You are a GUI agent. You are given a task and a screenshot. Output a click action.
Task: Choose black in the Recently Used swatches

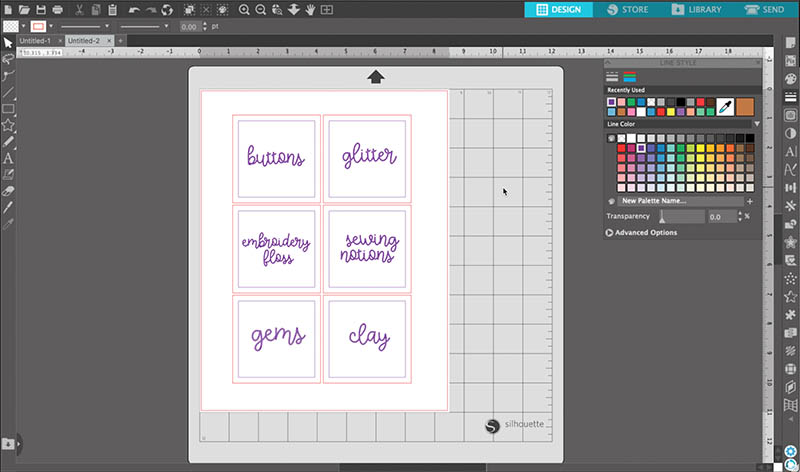681,103
